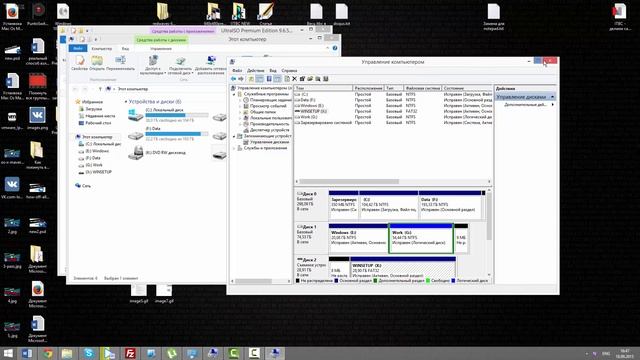
Task: Select the Work (G:) partition on Диск 1
Action: click(421, 238)
